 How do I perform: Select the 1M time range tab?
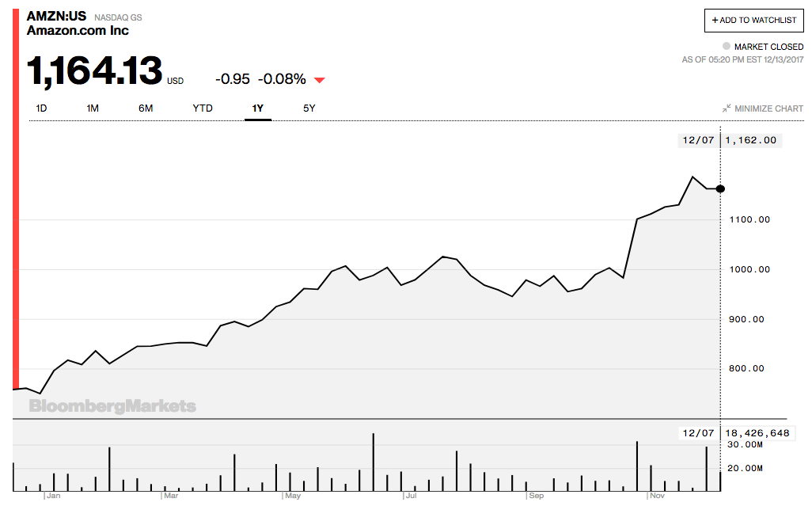[93, 108]
